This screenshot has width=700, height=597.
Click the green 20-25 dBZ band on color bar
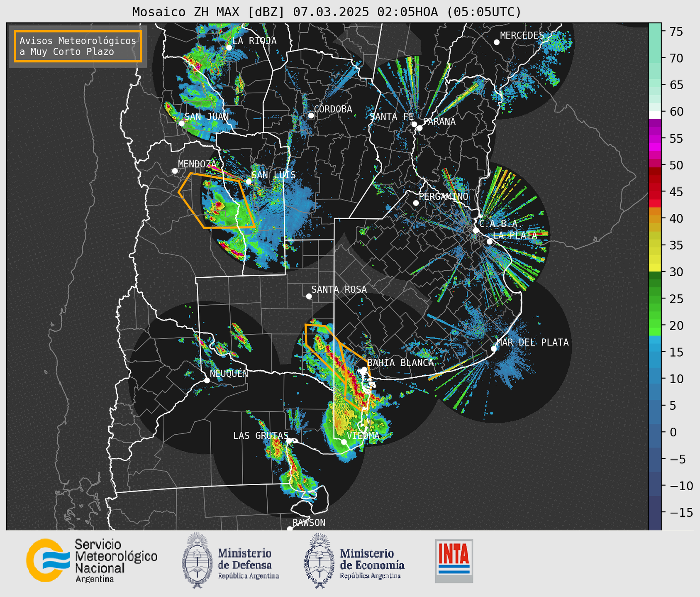(655, 312)
